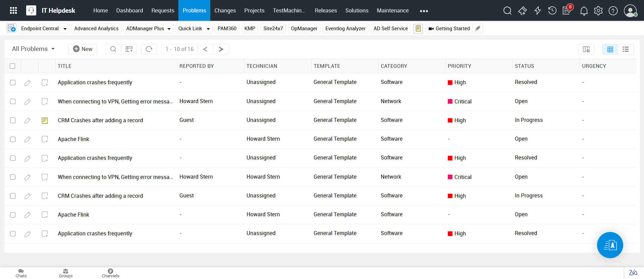
Task: Select all problems with header checkbox
Action: [x=12, y=66]
